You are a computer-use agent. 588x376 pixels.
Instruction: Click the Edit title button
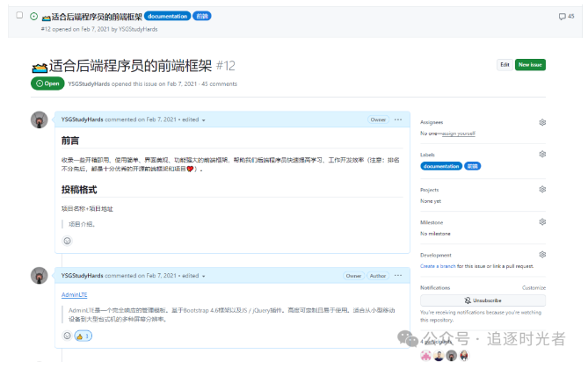[x=505, y=65]
